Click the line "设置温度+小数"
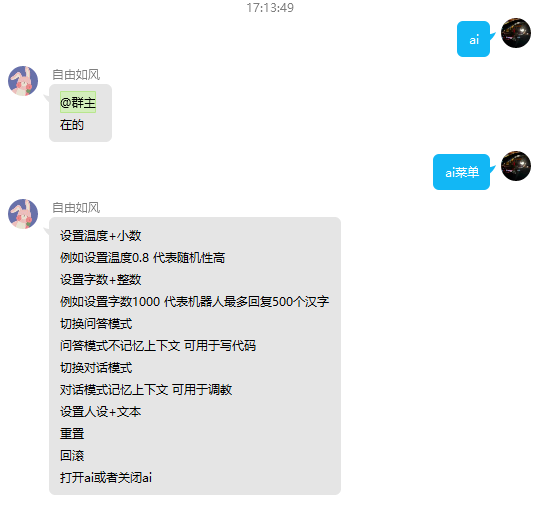 coord(100,236)
